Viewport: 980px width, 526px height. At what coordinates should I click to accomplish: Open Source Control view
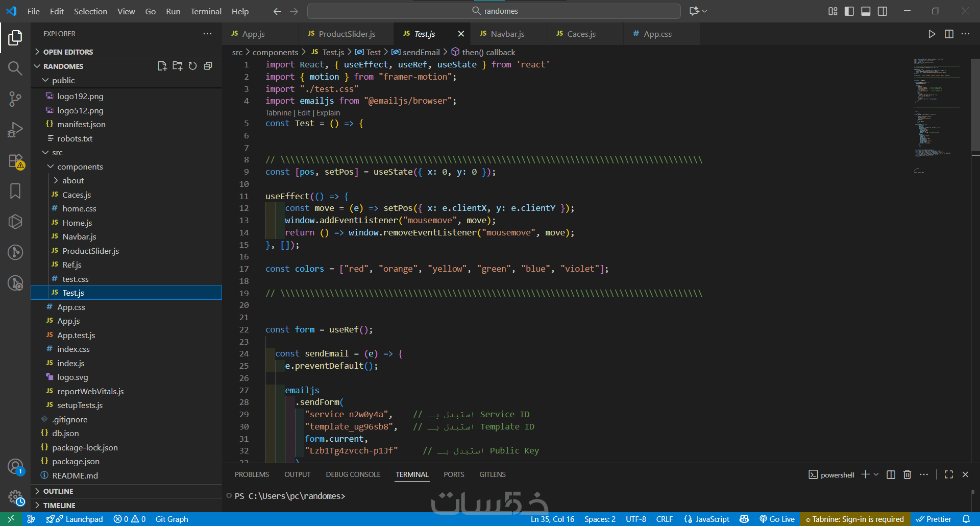pos(15,99)
